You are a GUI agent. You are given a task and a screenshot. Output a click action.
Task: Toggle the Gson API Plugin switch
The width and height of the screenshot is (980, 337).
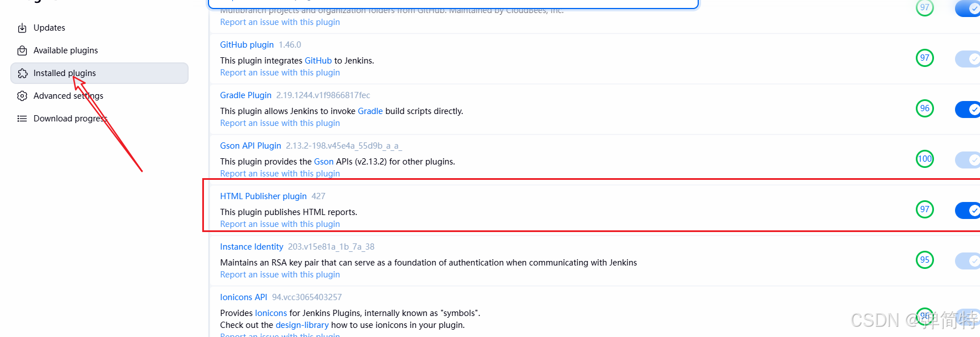click(x=968, y=160)
